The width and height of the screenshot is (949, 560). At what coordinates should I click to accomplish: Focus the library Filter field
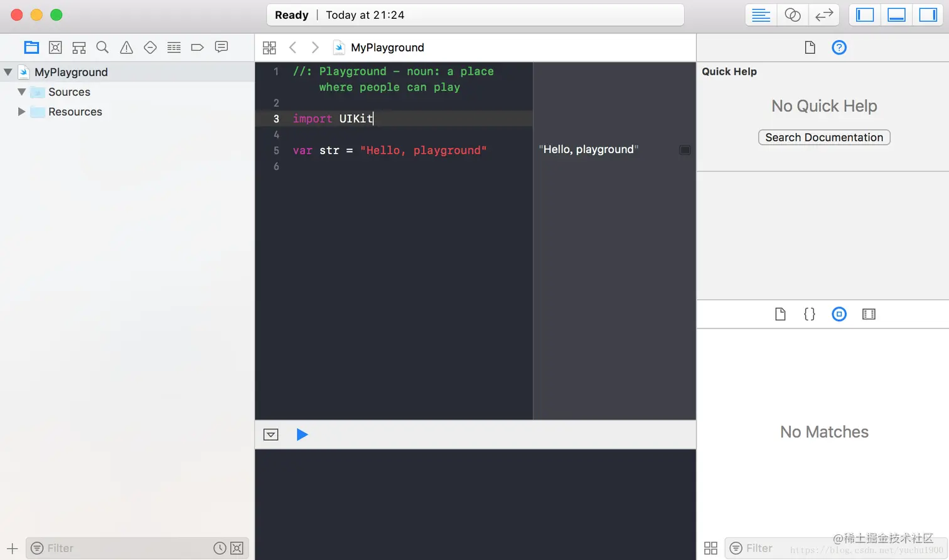click(x=835, y=548)
